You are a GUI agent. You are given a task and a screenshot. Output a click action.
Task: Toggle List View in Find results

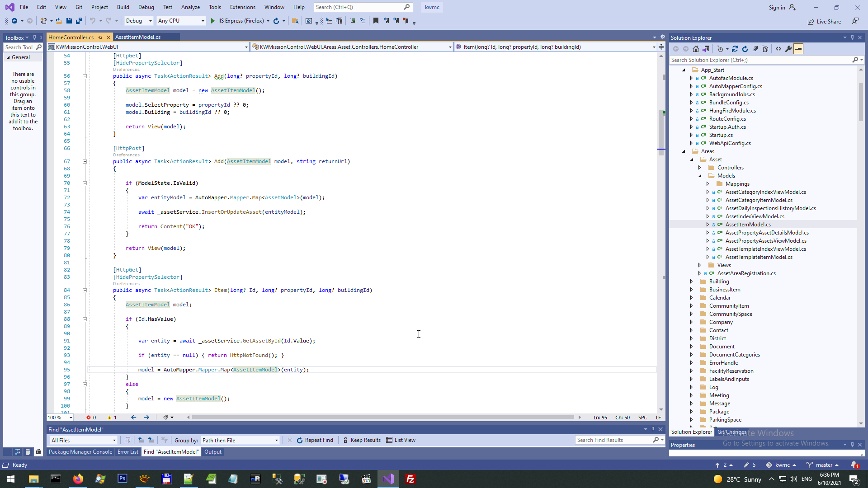[x=401, y=440]
